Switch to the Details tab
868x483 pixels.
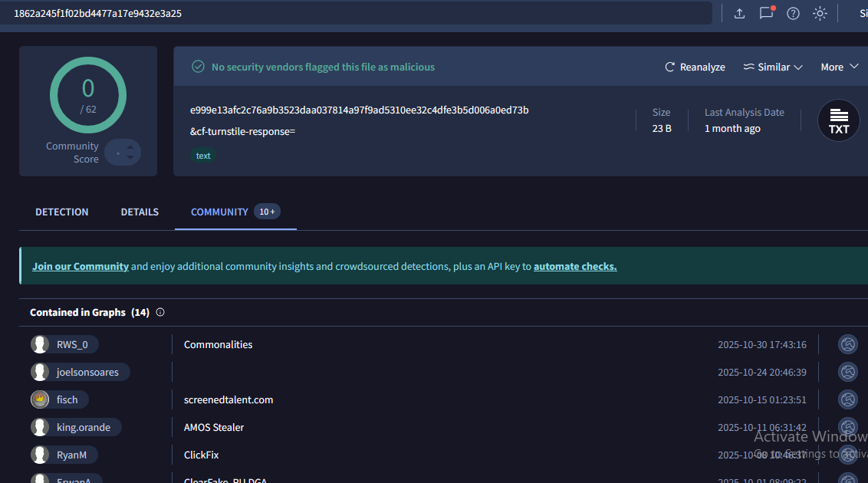point(140,212)
